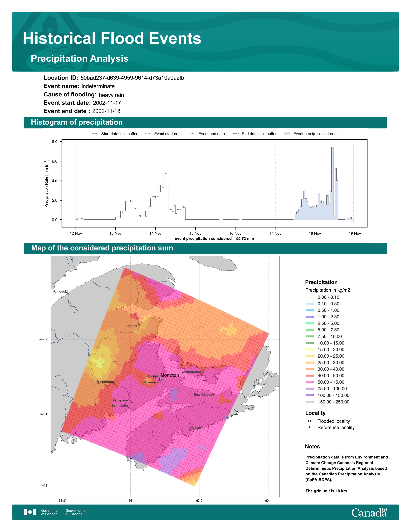Viewport: 411px width, 532px height.
Task: Click the Precipitation legend heading
Action: pos(321,282)
